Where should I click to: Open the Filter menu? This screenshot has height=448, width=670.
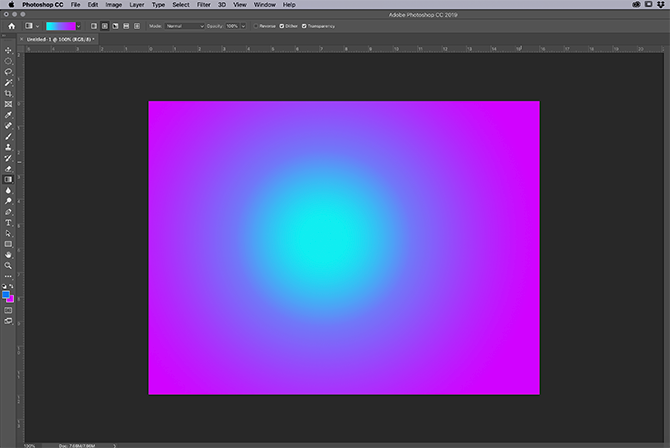203,5
